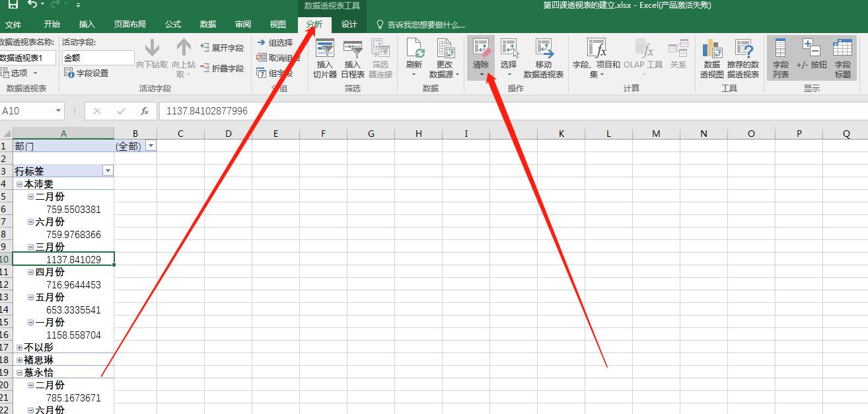Click the 活动字段 input showing 金额

tap(98, 58)
